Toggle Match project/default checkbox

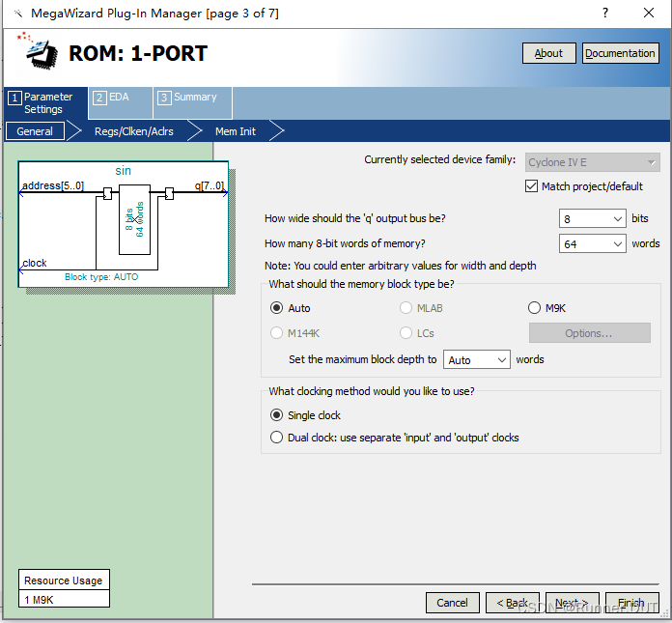[531, 186]
